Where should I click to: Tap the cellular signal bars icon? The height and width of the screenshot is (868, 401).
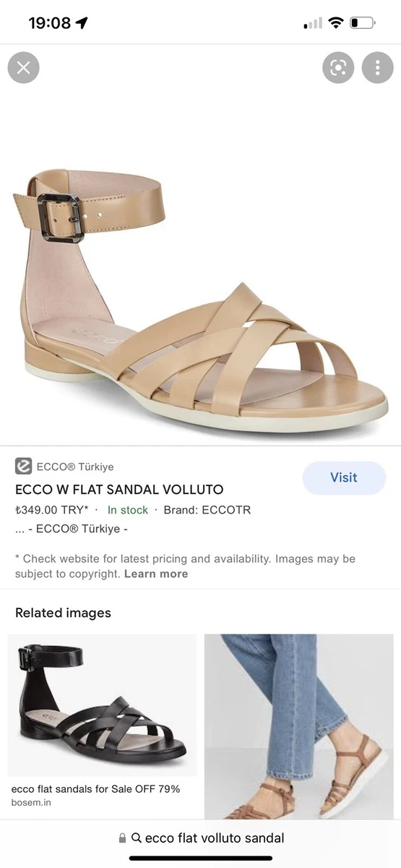tap(313, 23)
